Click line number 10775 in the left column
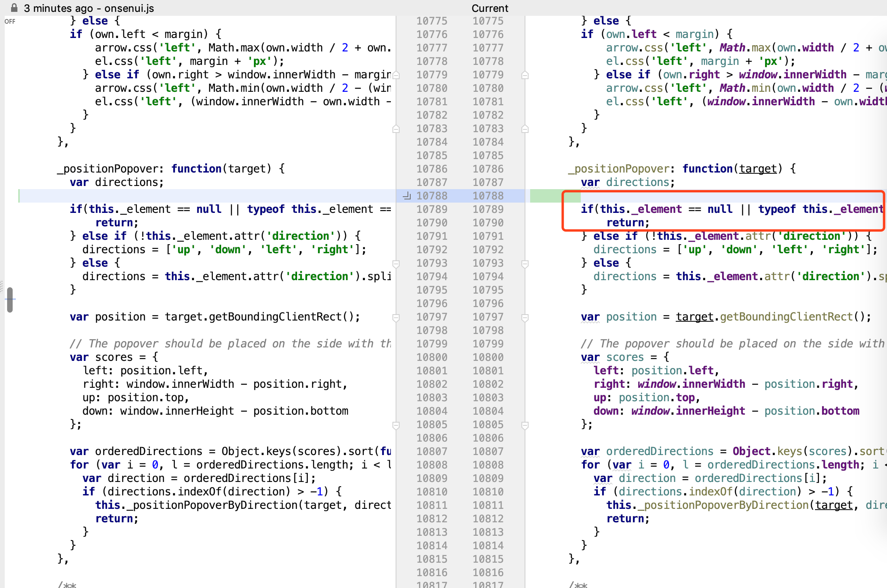This screenshot has width=887, height=588. (432, 21)
